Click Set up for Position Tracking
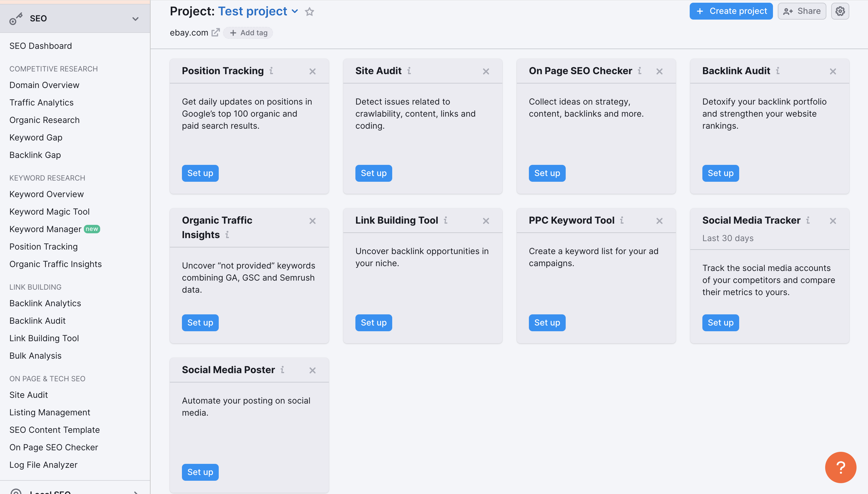 click(x=200, y=173)
